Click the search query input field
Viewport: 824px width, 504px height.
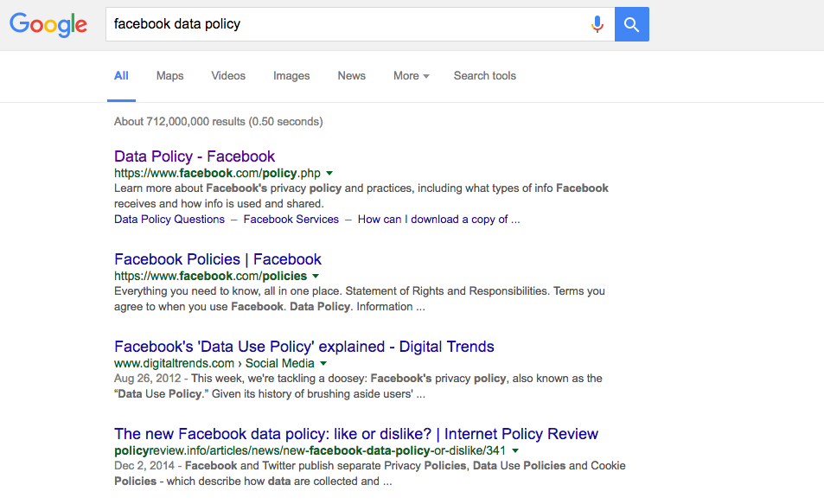point(347,24)
